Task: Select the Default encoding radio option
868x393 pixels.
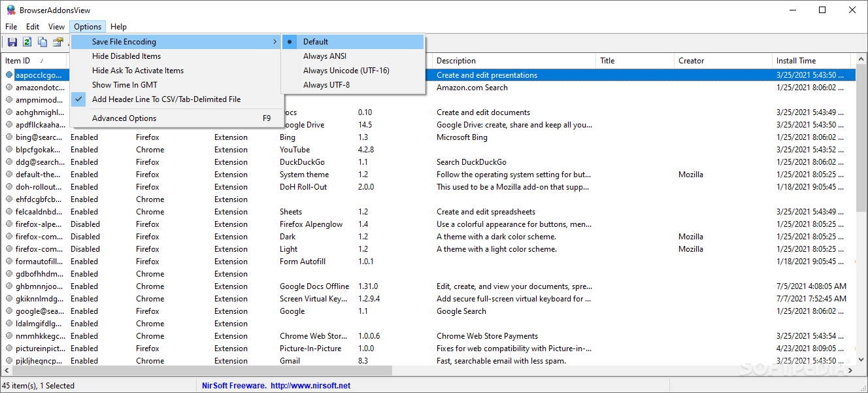Action: pyautogui.click(x=353, y=42)
